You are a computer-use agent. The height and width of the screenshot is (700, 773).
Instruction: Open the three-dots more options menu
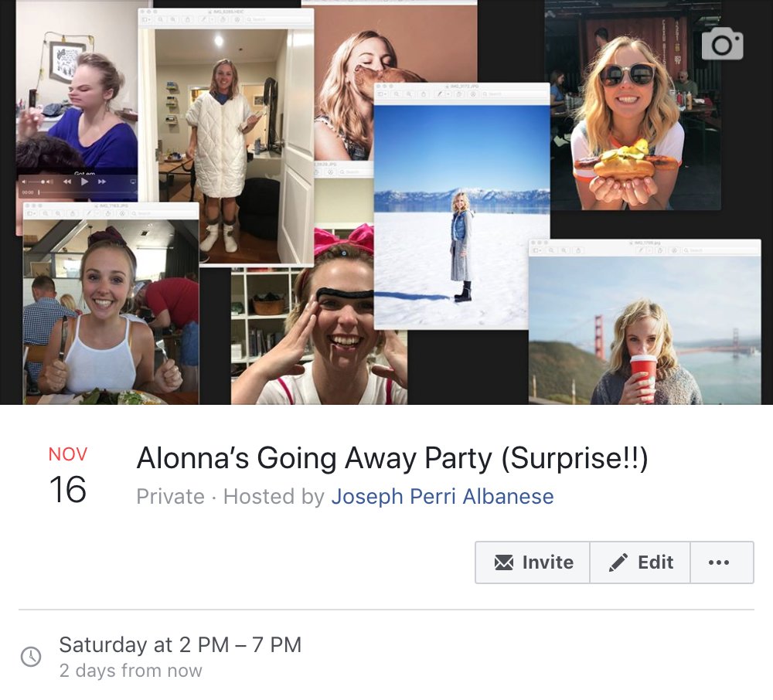(x=719, y=562)
